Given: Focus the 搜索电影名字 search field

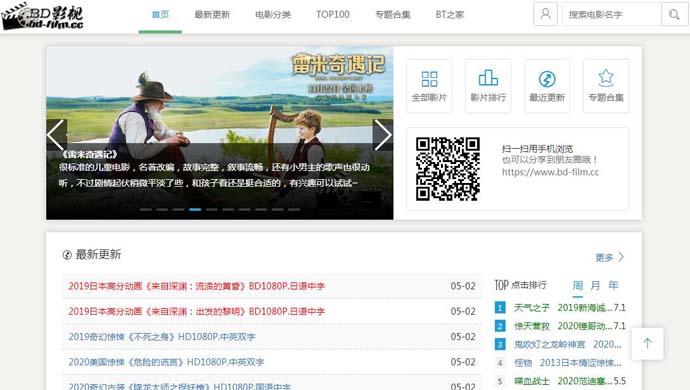Looking at the screenshot, I should point(612,15).
